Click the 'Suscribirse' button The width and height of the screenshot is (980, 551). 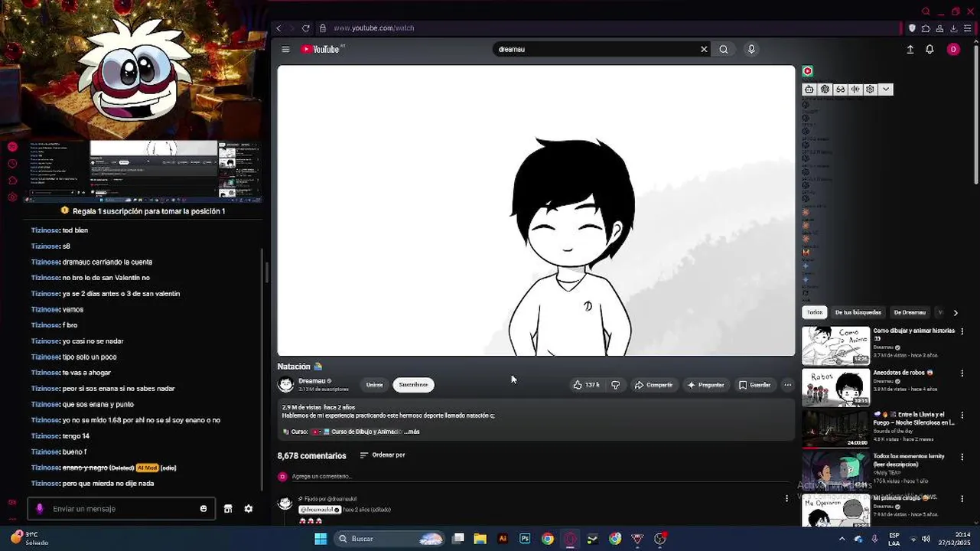(414, 385)
